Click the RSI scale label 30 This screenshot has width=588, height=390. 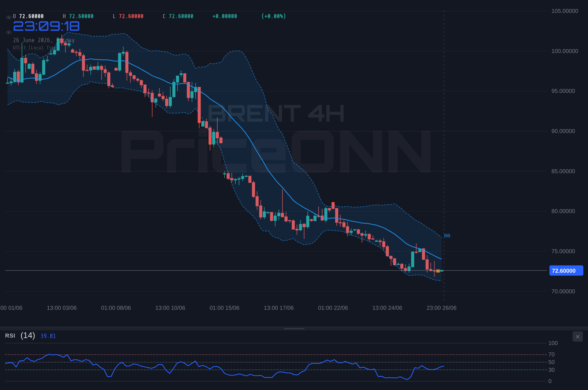click(x=551, y=370)
